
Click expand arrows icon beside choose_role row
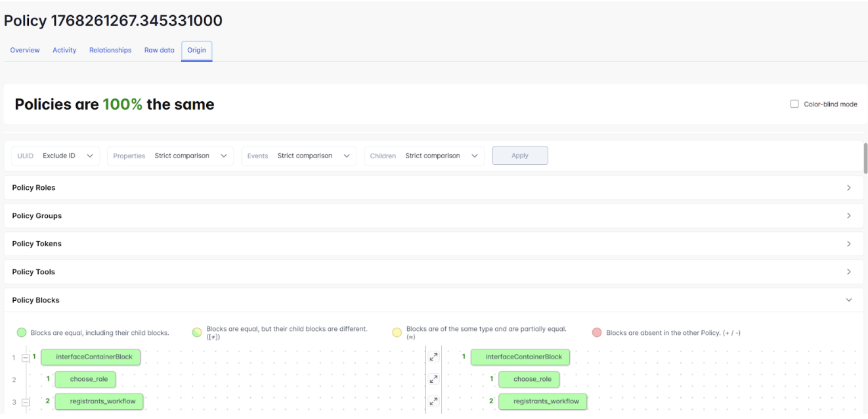433,380
